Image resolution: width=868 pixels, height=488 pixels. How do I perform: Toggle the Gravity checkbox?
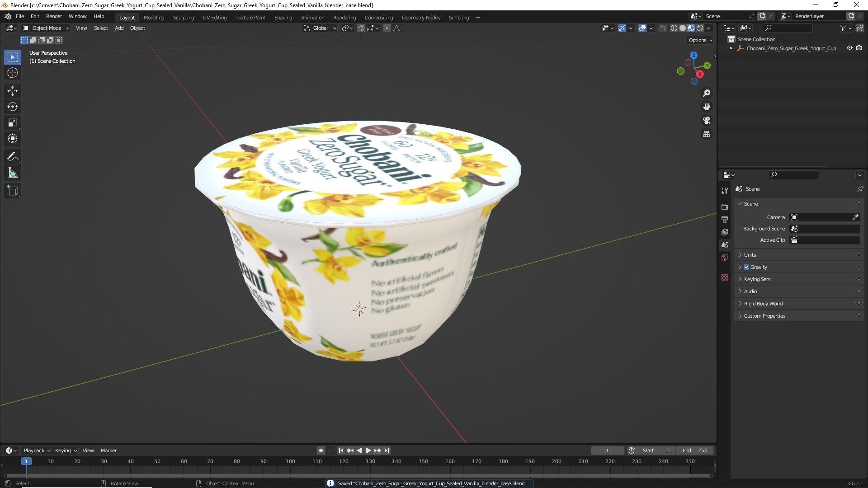(746, 267)
